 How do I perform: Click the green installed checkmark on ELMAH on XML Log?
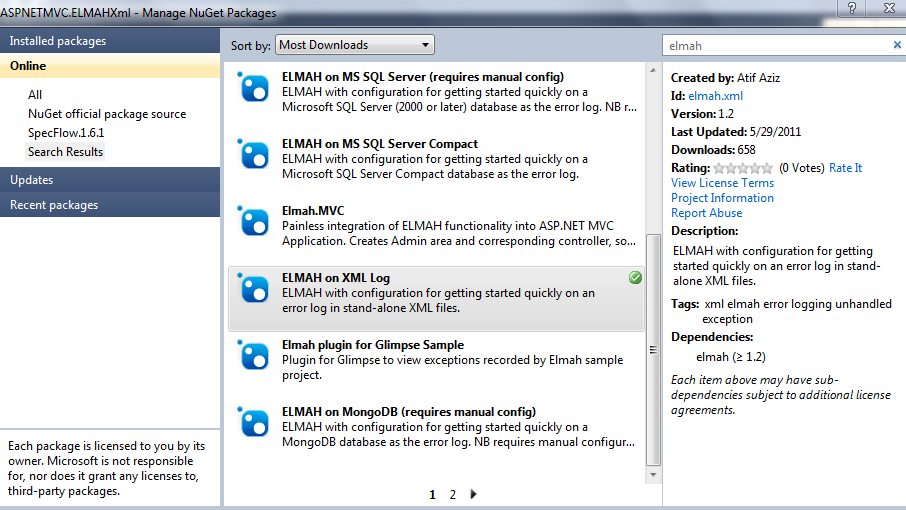635,278
